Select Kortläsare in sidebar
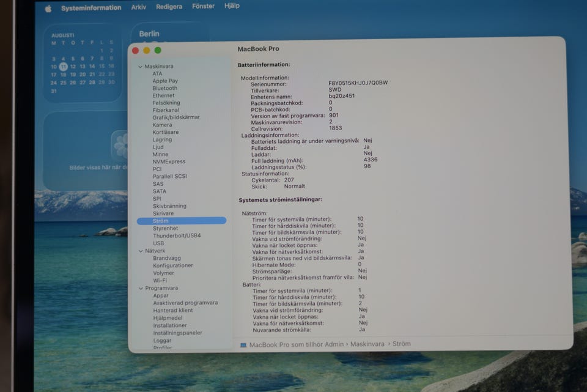 pyautogui.click(x=166, y=132)
